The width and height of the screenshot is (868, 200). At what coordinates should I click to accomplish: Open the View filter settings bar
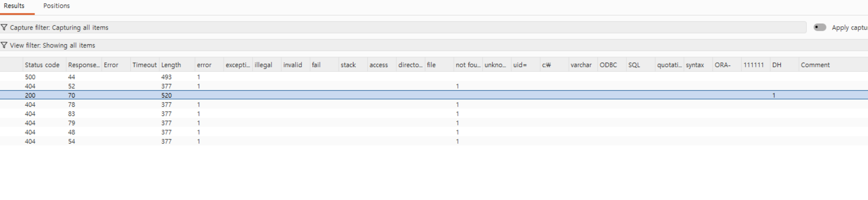tap(434, 45)
